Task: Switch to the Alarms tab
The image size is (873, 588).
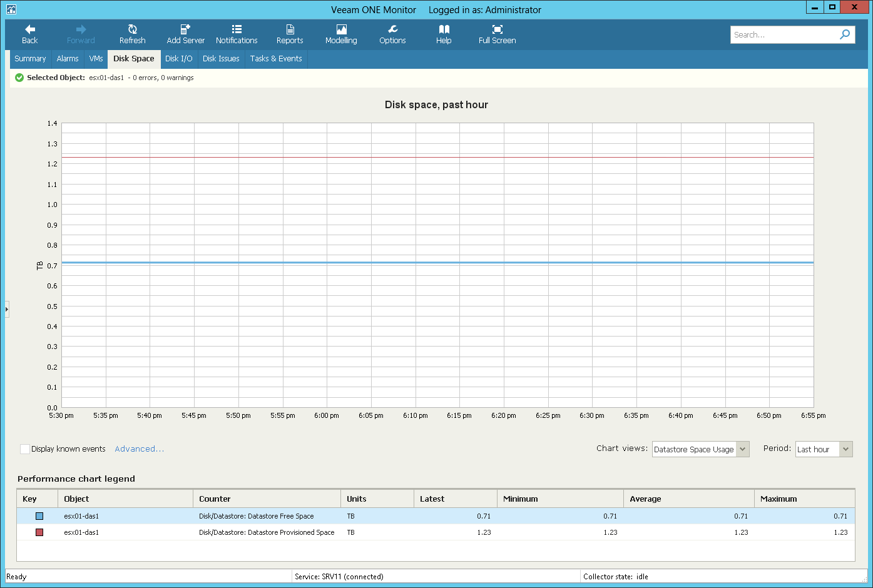Action: (x=68, y=59)
